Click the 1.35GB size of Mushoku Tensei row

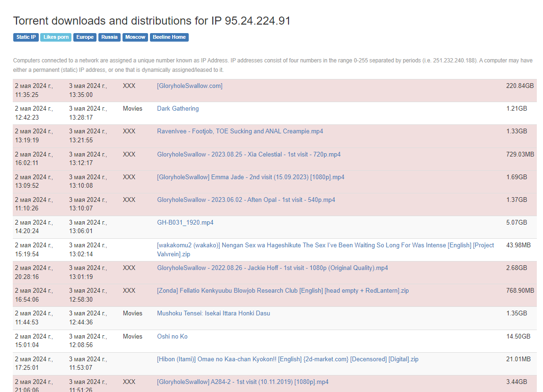coord(517,314)
